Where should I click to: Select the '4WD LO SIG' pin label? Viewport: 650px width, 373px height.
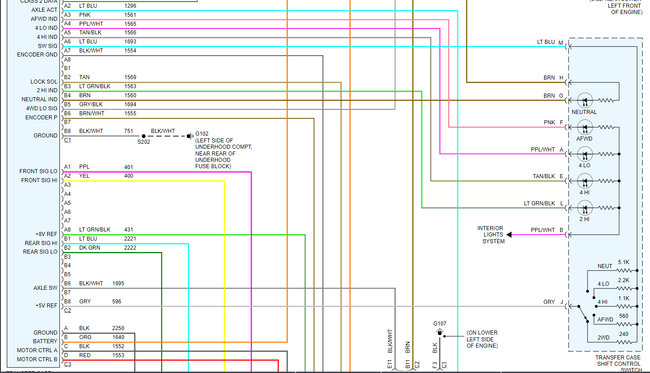click(x=42, y=109)
